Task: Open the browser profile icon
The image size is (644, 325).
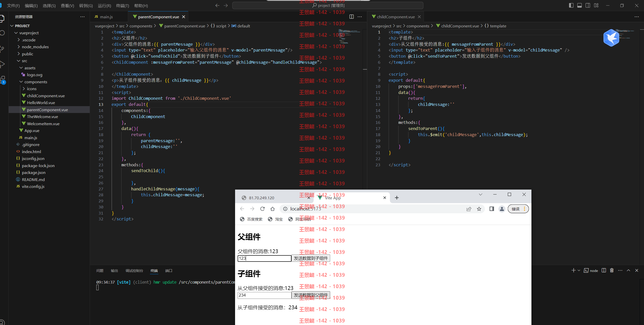Action: (x=502, y=209)
